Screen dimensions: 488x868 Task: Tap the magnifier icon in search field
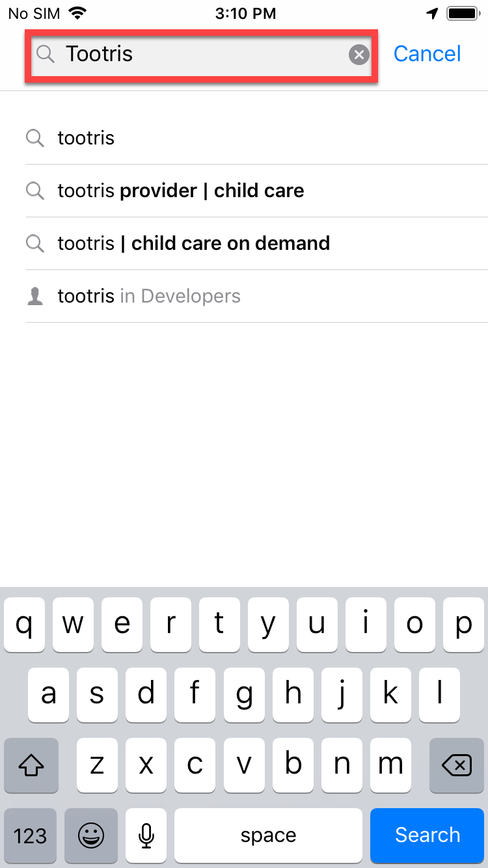46,55
